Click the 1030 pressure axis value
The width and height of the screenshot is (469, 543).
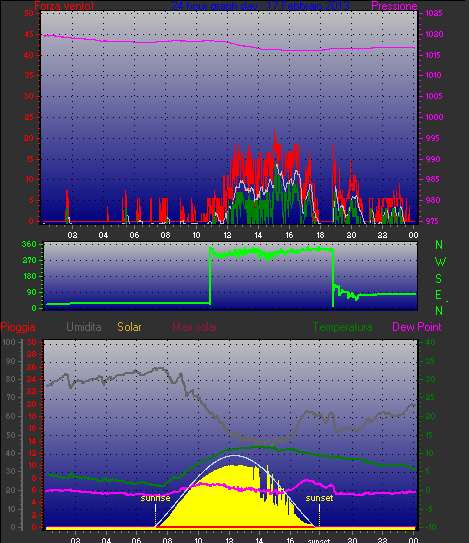[434, 34]
